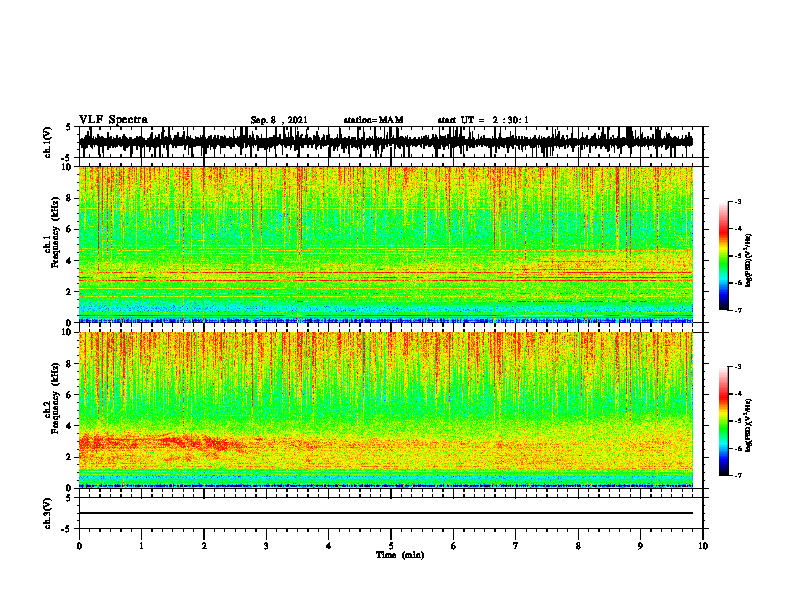
Task: Click the "-7" label on ch.1 color bar
Action: [737, 310]
